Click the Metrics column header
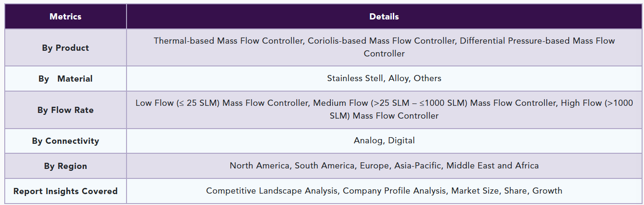This screenshot has height=205, width=644. [65, 17]
